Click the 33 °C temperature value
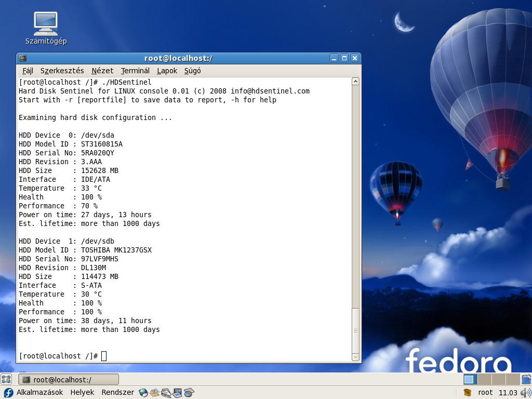Screen dimensions: 532x399 pos(91,188)
